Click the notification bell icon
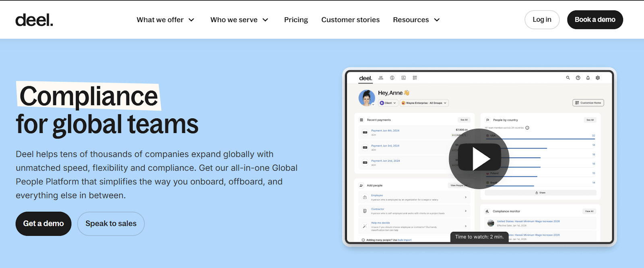 pyautogui.click(x=588, y=78)
